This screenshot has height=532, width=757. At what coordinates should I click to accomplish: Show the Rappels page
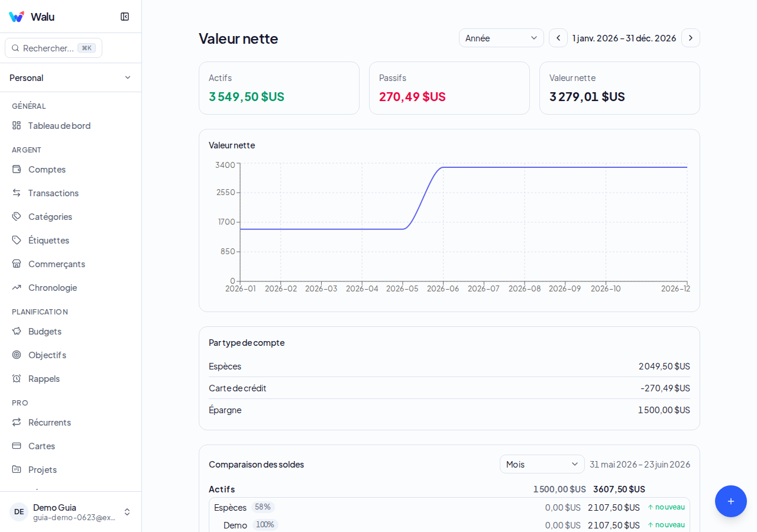(71, 378)
